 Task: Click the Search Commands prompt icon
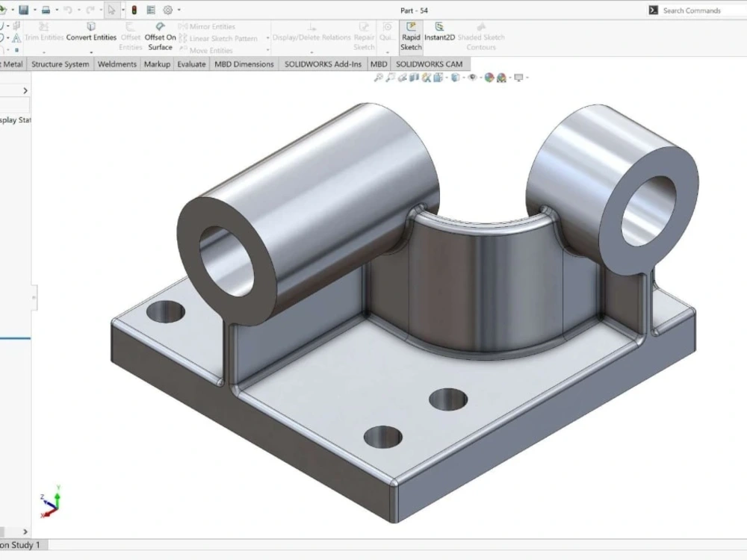point(653,10)
